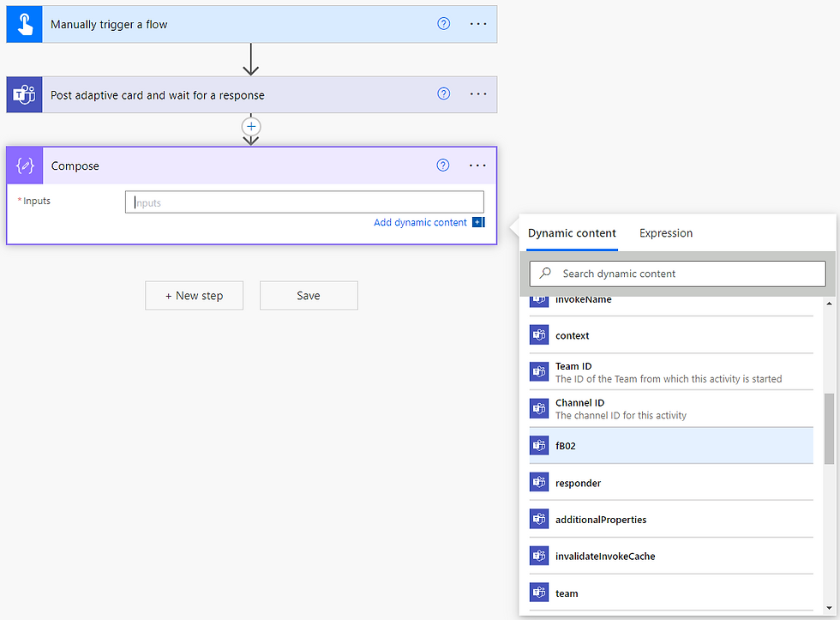Click the manual trigger hand icon
Viewport: 840px width, 620px height.
pos(24,24)
